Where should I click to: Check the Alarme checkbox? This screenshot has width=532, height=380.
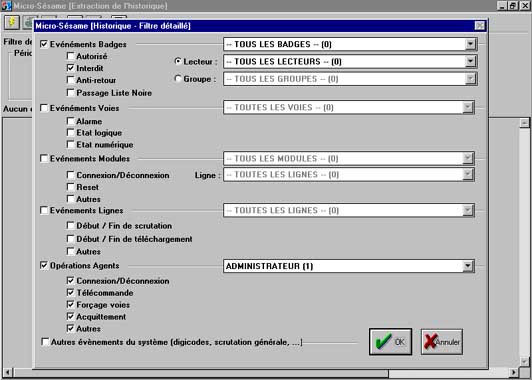point(71,121)
